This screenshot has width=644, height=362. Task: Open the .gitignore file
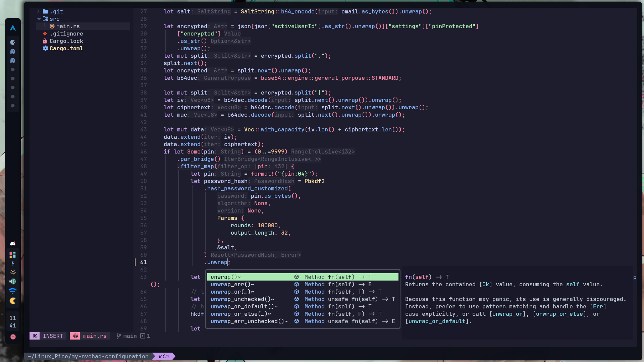(x=66, y=34)
